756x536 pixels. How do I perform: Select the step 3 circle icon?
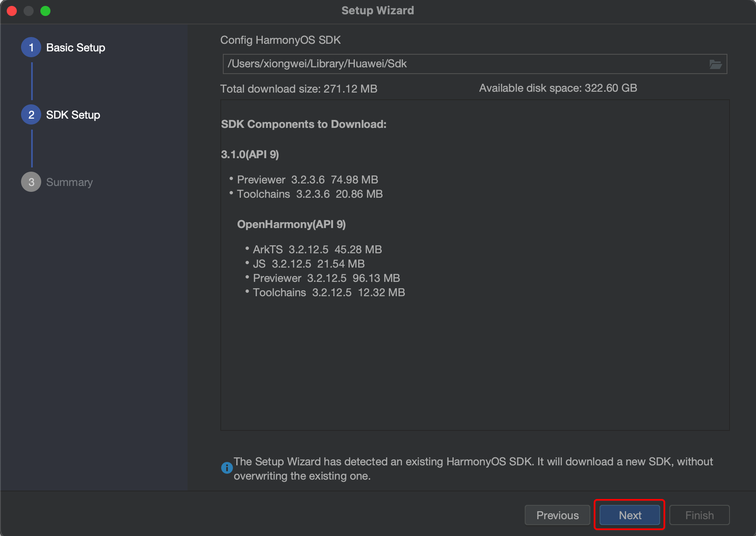pyautogui.click(x=31, y=182)
